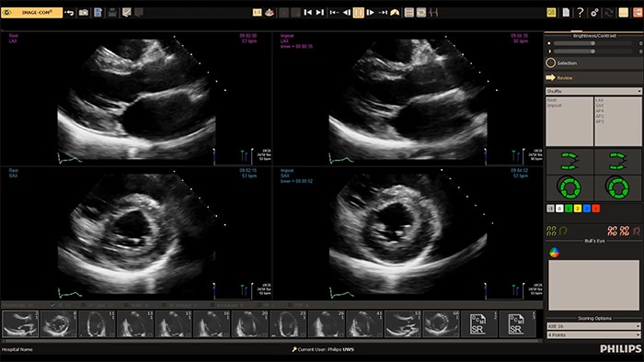Click the right short-axis ring diagram
The image size is (644, 362).
[x=617, y=187]
